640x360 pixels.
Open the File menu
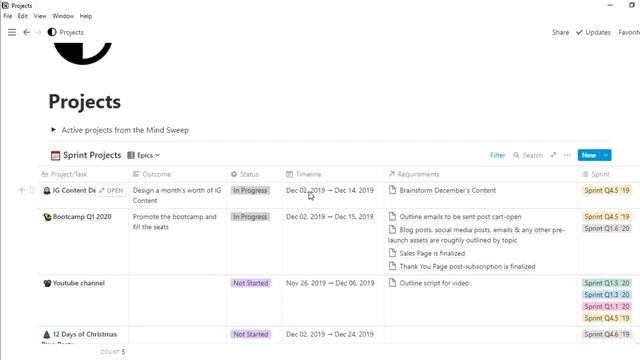pos(8,16)
